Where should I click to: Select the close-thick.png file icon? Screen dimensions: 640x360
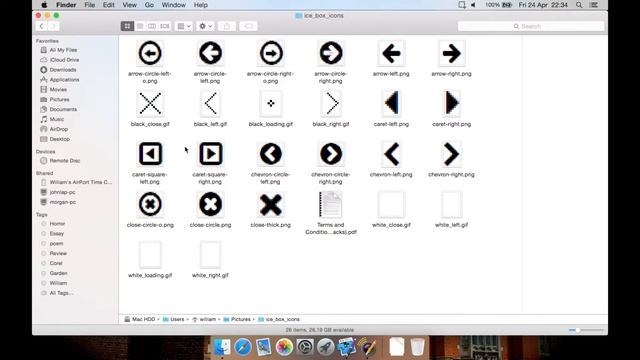pos(271,204)
